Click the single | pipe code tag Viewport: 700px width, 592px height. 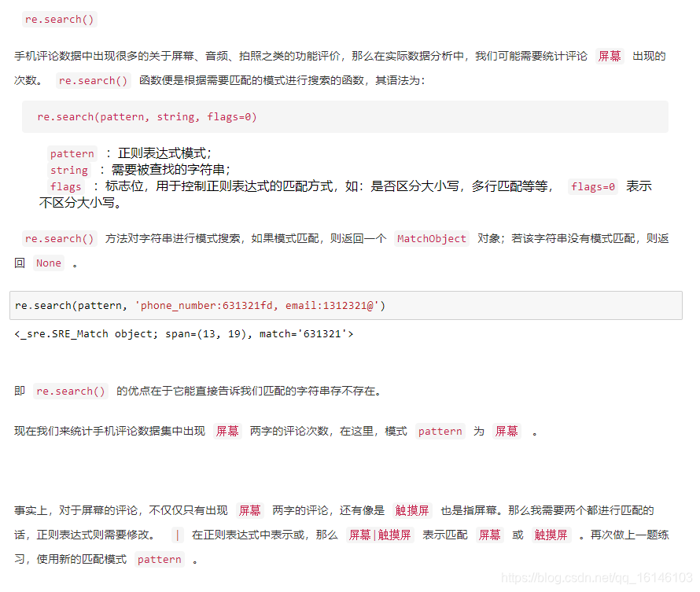click(177, 535)
